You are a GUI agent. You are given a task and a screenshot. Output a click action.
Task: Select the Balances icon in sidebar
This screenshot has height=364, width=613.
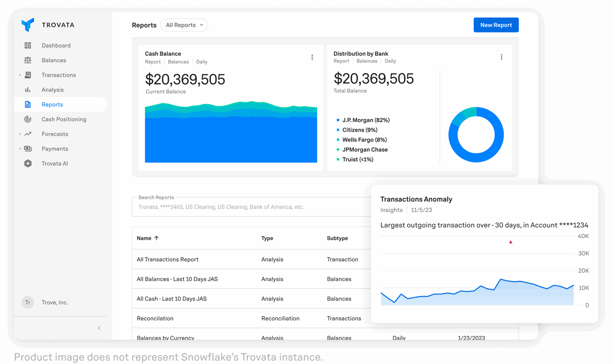pos(28,60)
